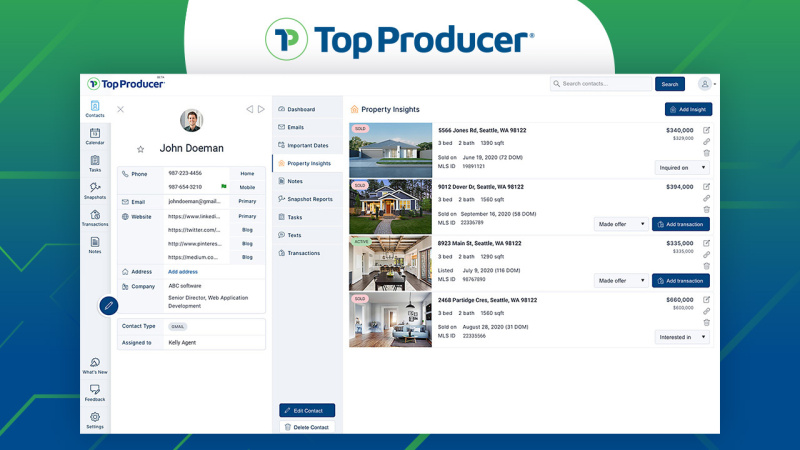Open Settings gear in the sidebar

[x=95, y=420]
